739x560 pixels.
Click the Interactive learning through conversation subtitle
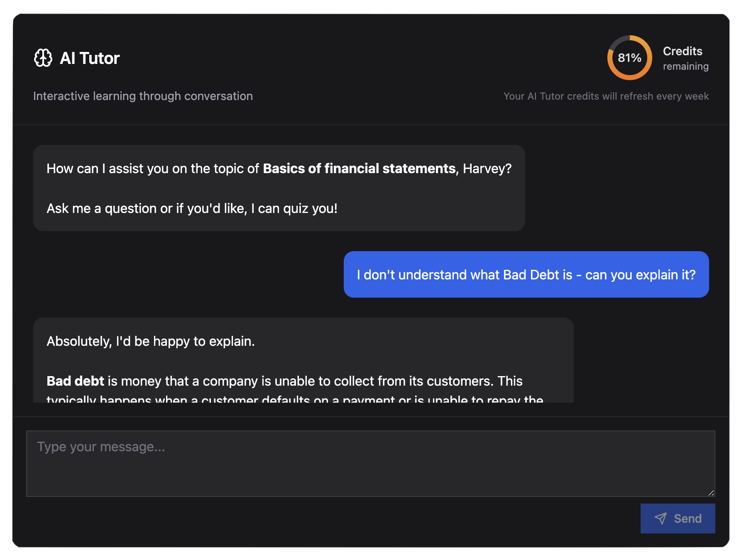point(143,96)
